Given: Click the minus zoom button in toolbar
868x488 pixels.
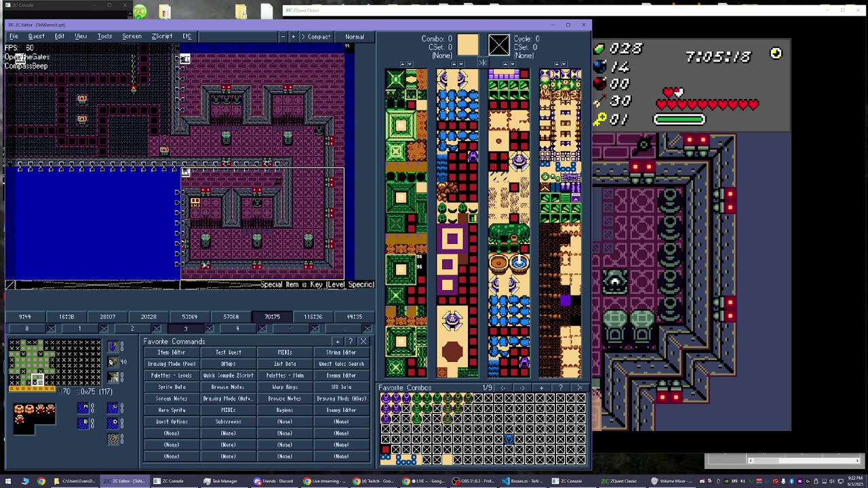Looking at the screenshot, I should pyautogui.click(x=282, y=37).
